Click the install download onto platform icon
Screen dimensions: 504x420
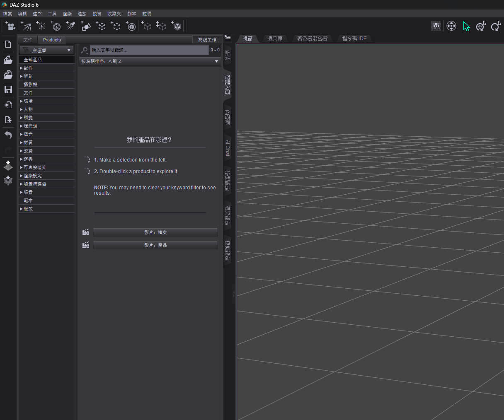[x=8, y=166]
